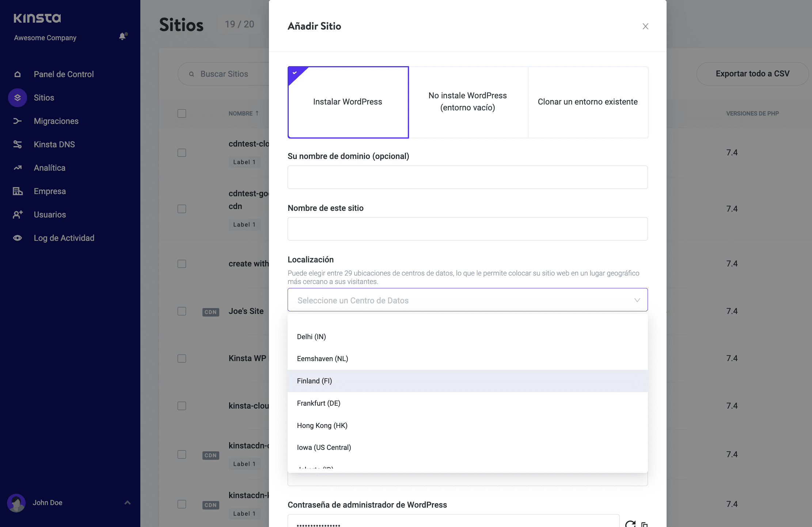Choose No instale WordPress (entorno vacío)
The width and height of the screenshot is (812, 527).
point(468,102)
